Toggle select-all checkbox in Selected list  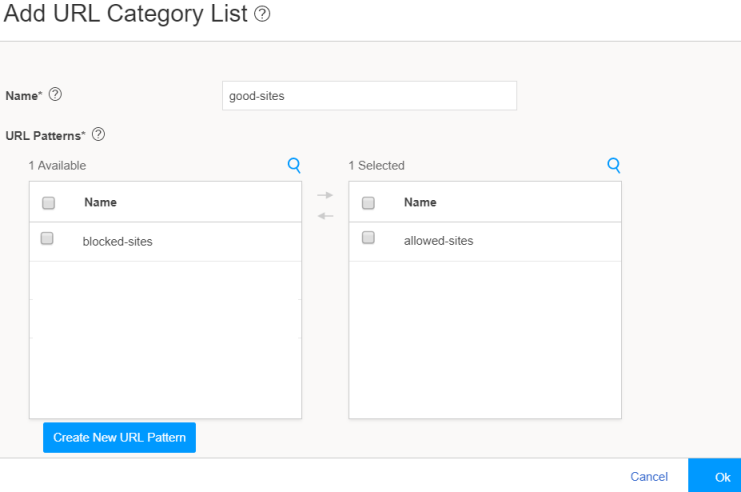(x=368, y=202)
